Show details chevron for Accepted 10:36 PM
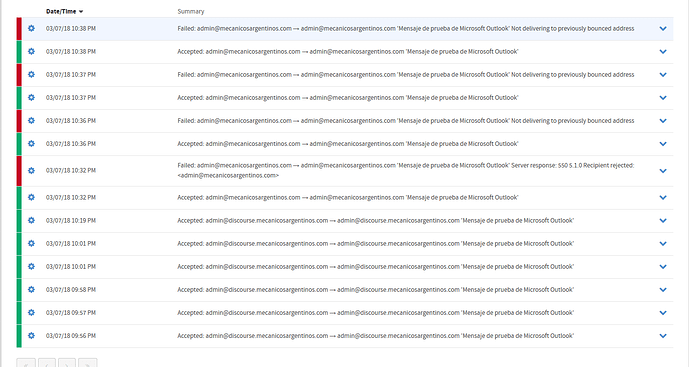The image size is (689, 367). (x=663, y=144)
